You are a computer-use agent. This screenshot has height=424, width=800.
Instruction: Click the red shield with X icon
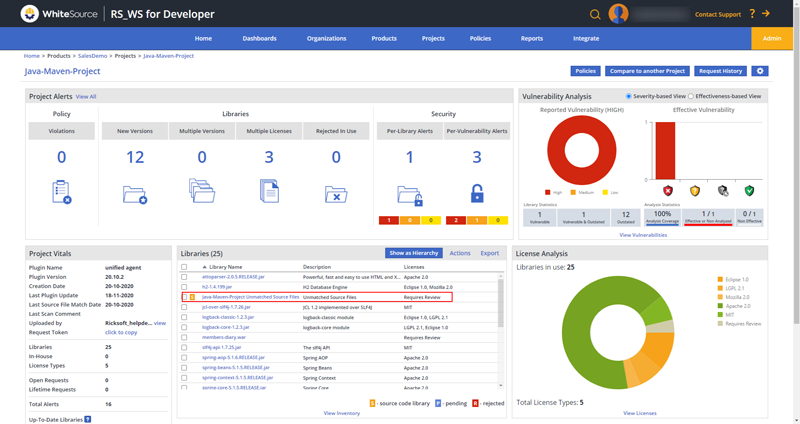pos(668,191)
